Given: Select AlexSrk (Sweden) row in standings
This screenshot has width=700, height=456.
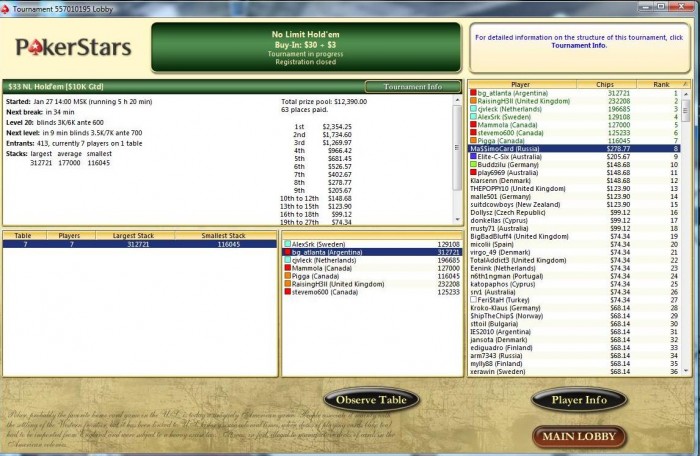Looking at the screenshot, I should click(574, 117).
